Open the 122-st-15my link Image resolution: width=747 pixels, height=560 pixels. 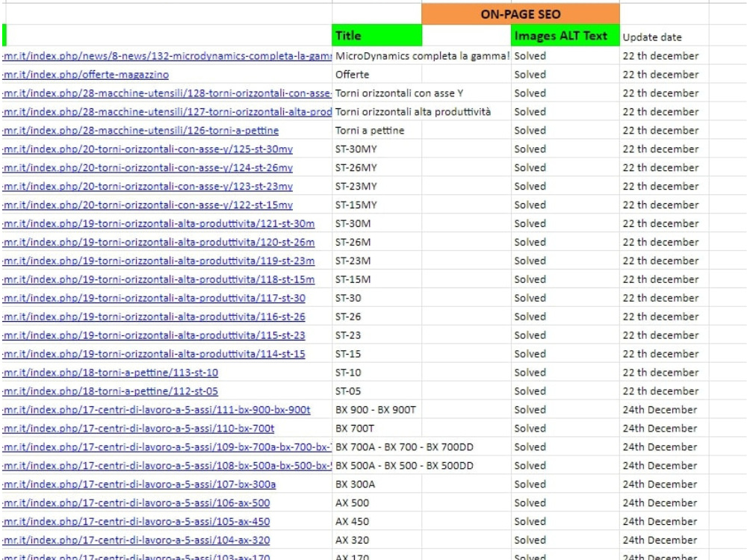pyautogui.click(x=147, y=205)
